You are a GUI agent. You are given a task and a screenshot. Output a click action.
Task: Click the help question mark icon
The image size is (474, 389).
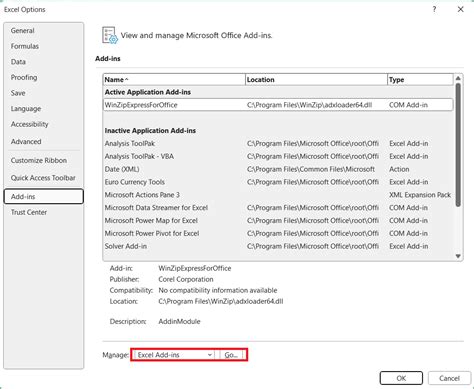434,9
